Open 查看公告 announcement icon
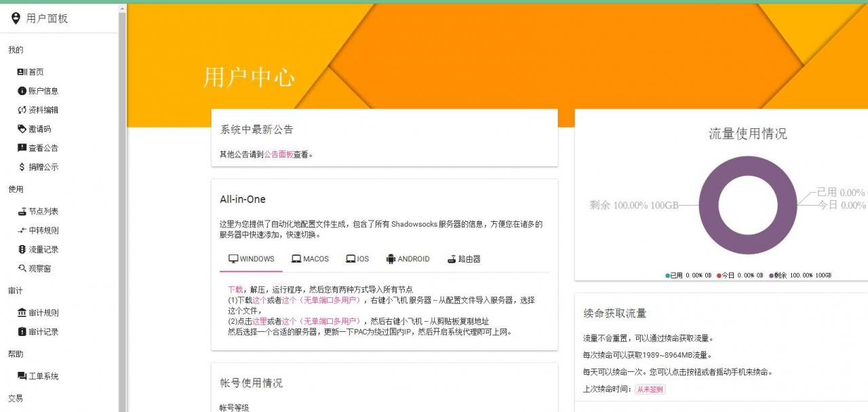The width and height of the screenshot is (868, 412). 22,148
